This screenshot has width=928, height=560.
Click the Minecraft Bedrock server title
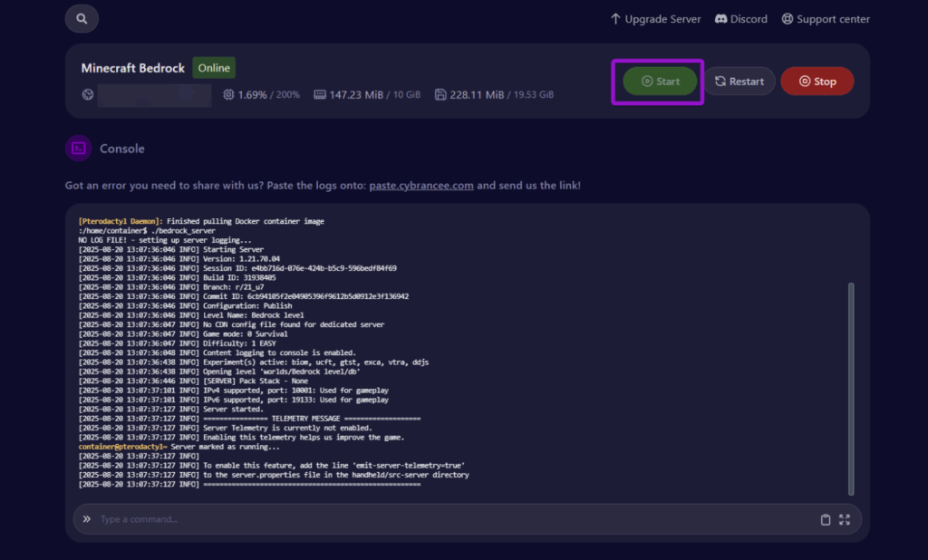click(133, 68)
